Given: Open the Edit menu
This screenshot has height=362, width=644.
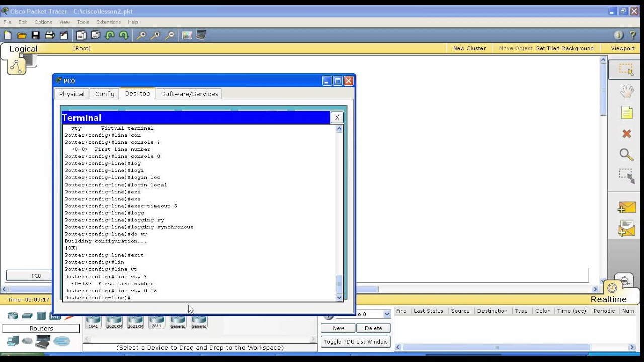Looking at the screenshot, I should (x=23, y=22).
